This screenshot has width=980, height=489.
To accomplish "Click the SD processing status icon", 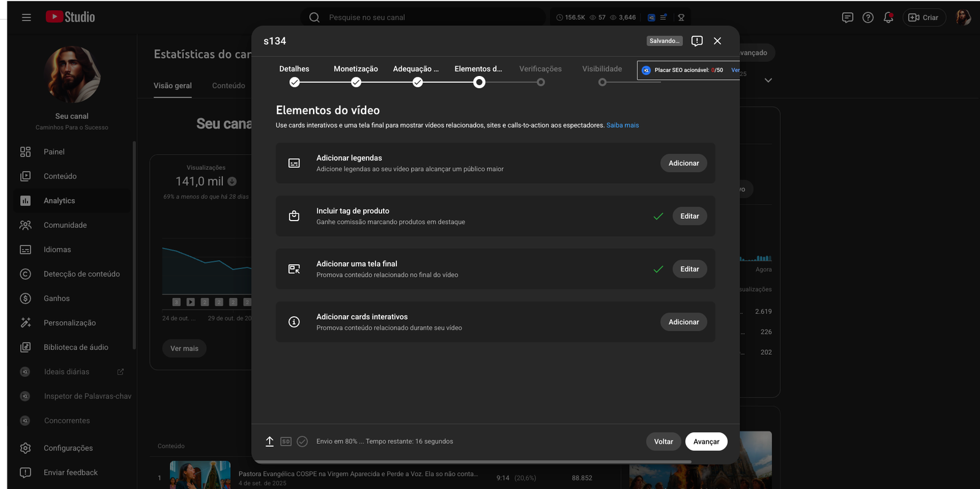I will click(286, 441).
